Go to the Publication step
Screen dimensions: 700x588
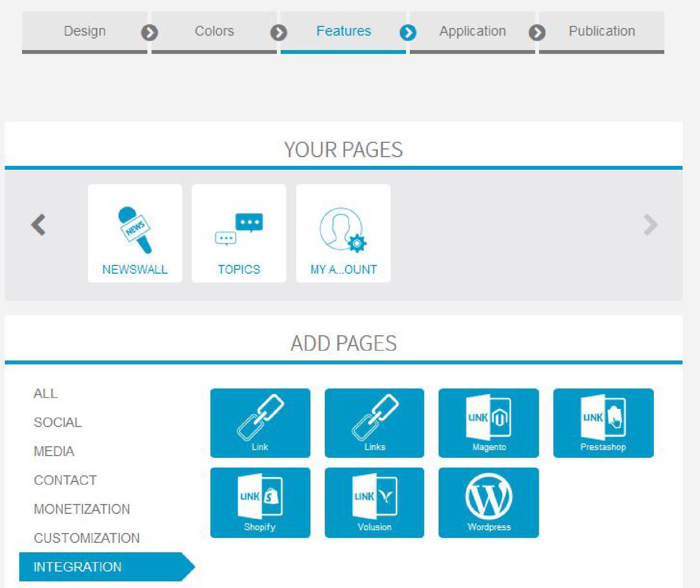click(602, 31)
